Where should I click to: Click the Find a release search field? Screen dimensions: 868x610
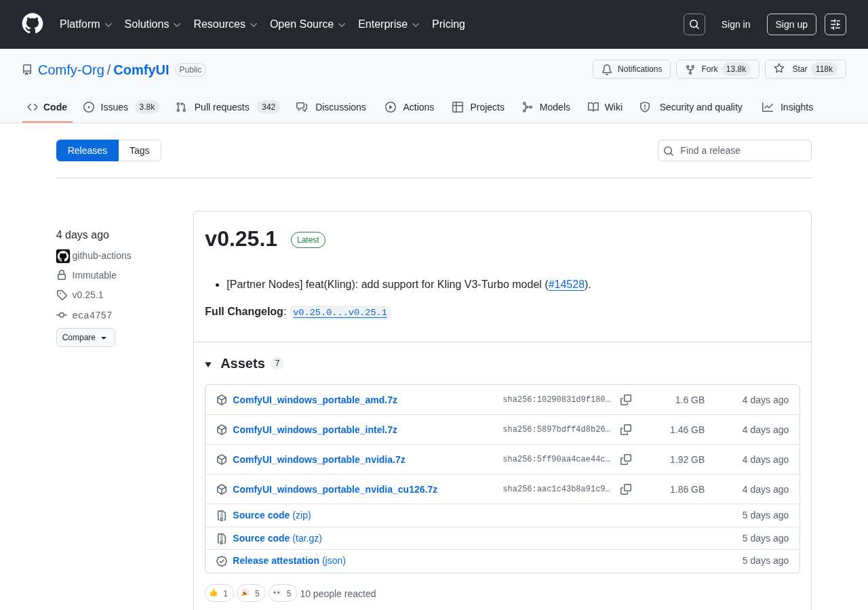[734, 150]
